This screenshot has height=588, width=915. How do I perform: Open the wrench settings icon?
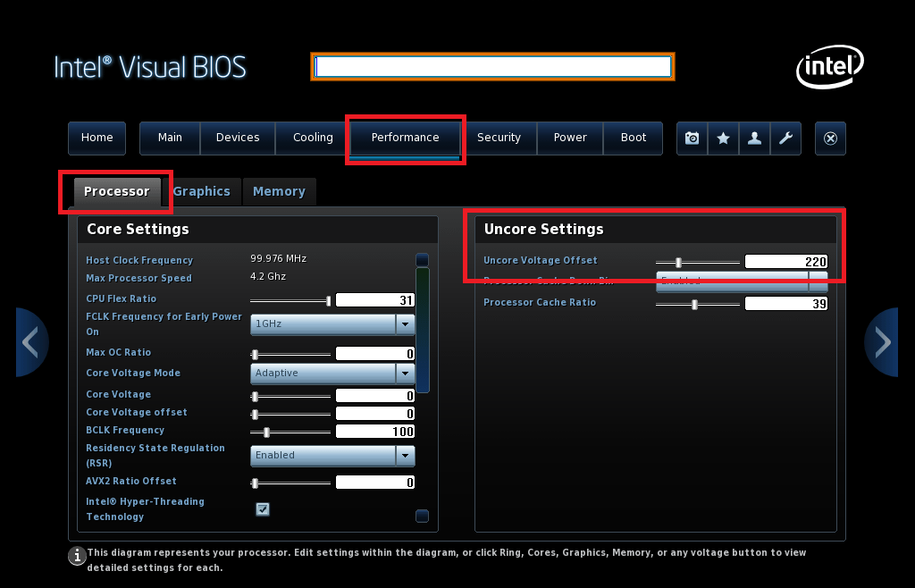pos(785,139)
